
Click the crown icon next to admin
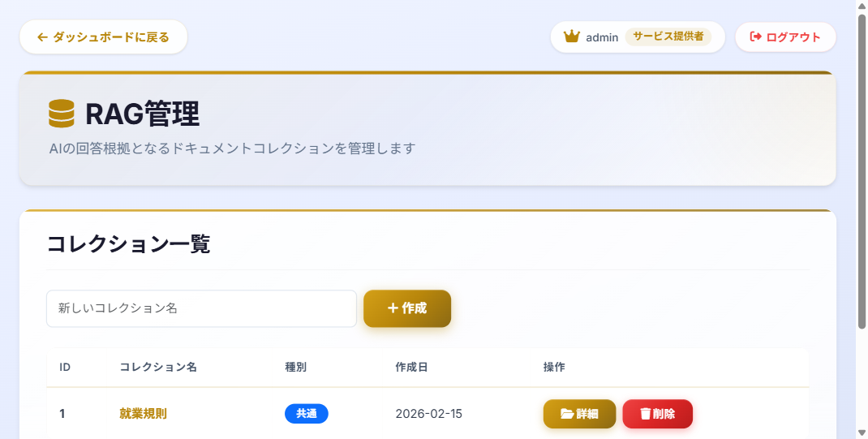(572, 37)
